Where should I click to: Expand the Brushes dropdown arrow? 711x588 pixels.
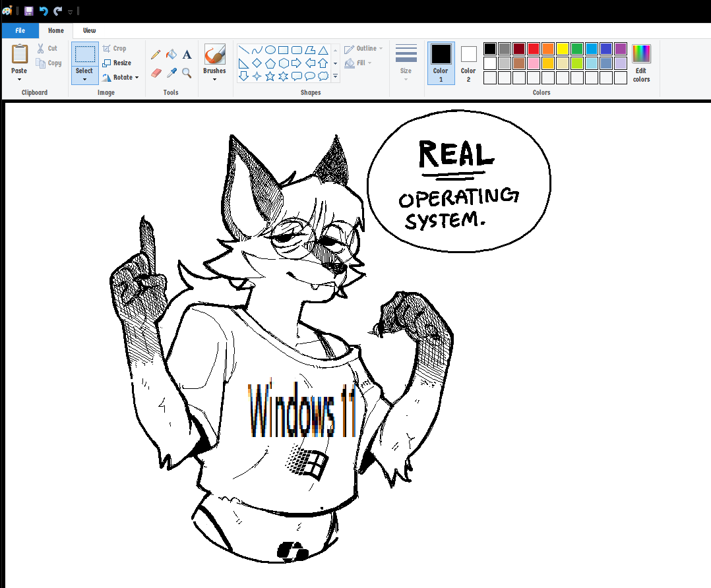(214, 79)
